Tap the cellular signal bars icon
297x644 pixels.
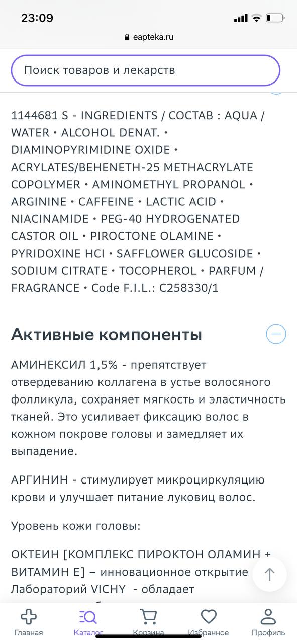[x=241, y=18]
